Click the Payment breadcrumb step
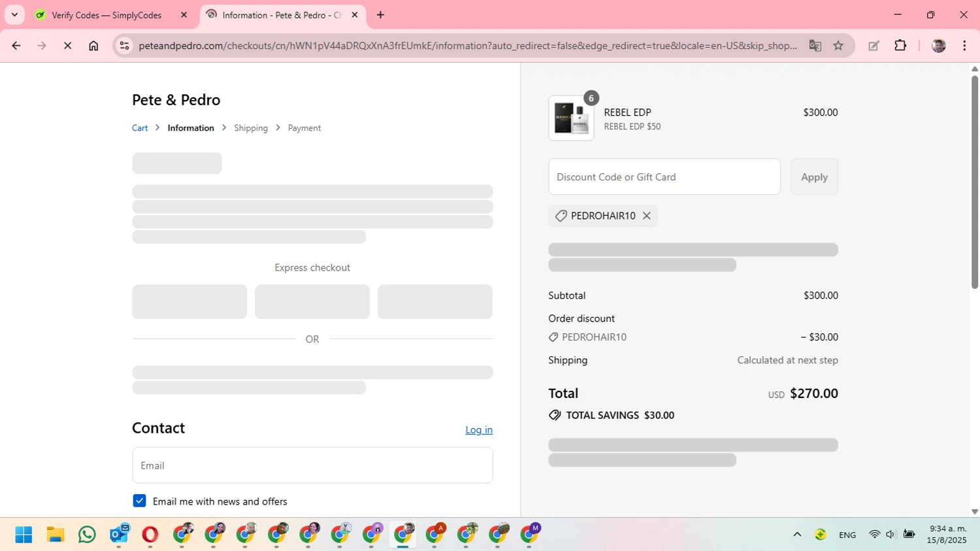This screenshot has height=551, width=980. [x=304, y=128]
